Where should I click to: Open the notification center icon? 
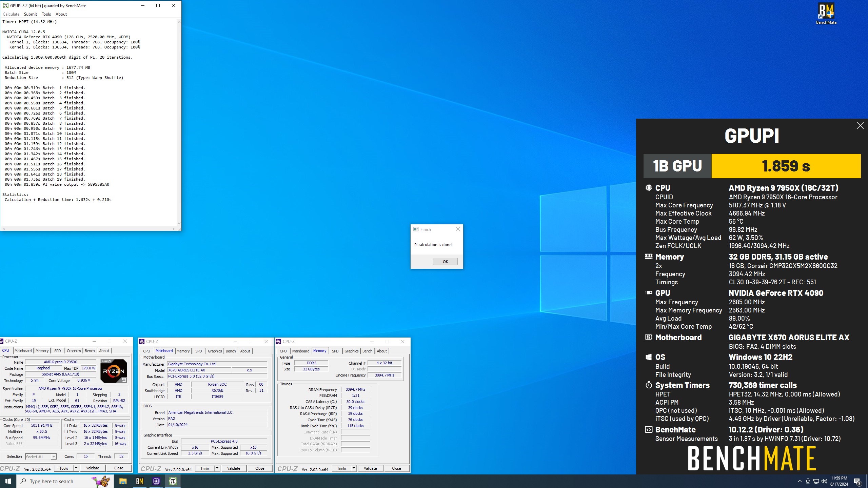point(857,481)
